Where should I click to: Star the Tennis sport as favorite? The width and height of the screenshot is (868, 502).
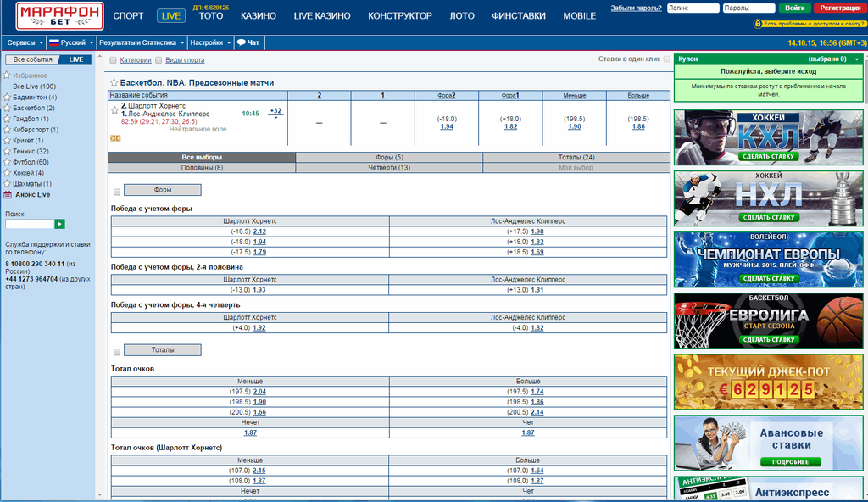7,151
